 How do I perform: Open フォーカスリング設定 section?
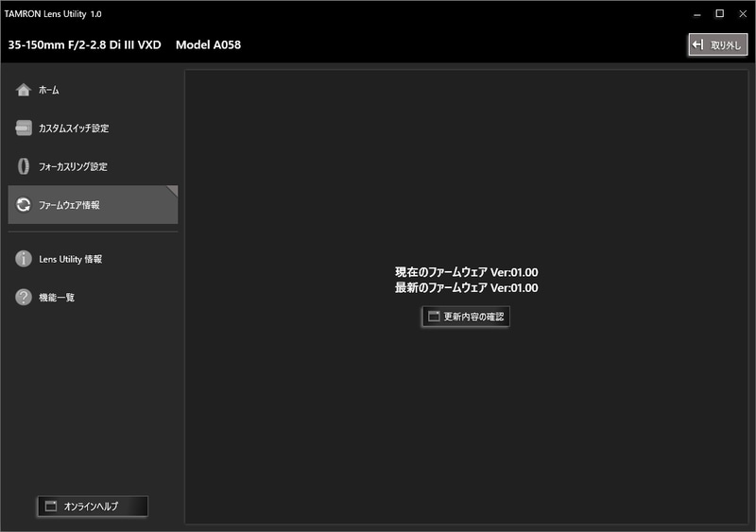74,166
